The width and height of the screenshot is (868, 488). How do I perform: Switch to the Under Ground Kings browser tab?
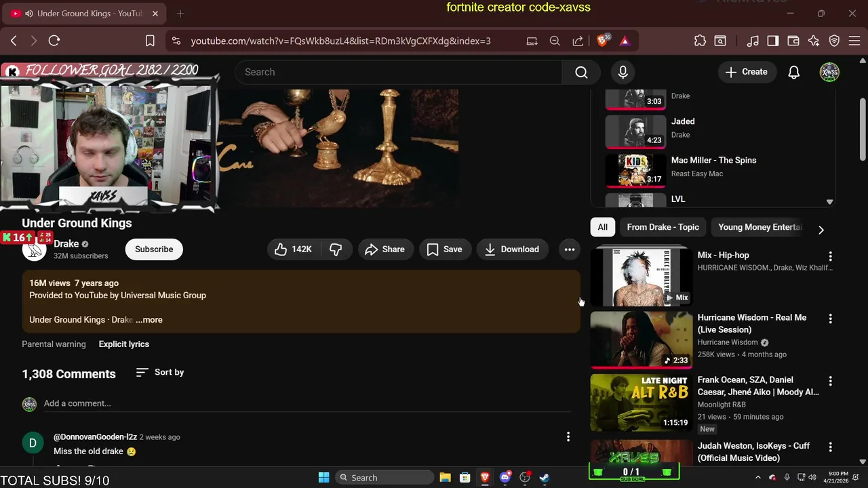pos(83,14)
